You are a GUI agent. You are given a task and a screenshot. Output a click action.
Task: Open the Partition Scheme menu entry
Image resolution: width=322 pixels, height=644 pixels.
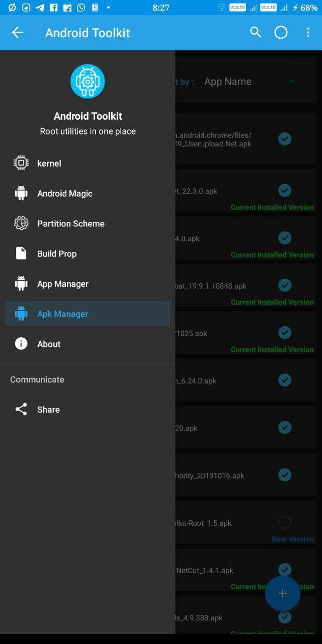coord(88,223)
